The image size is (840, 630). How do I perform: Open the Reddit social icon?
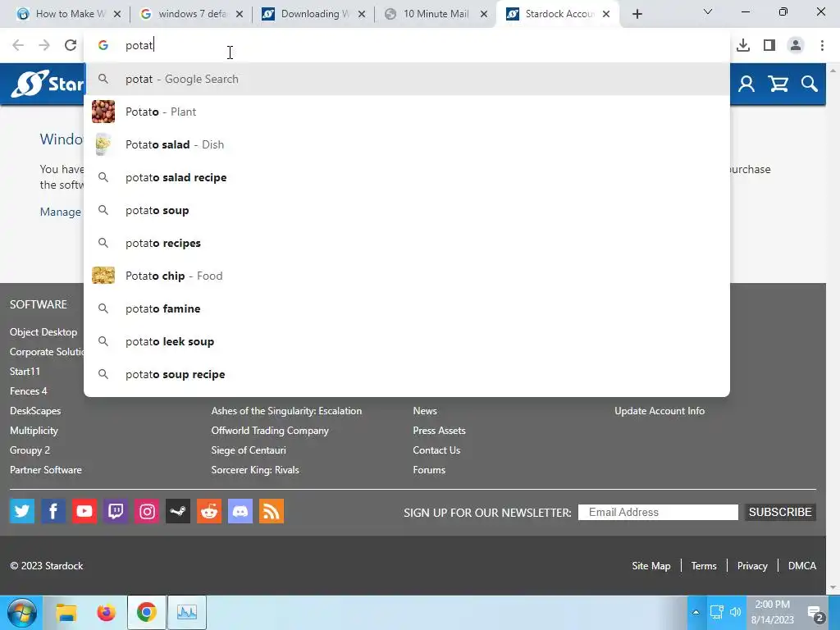click(209, 511)
